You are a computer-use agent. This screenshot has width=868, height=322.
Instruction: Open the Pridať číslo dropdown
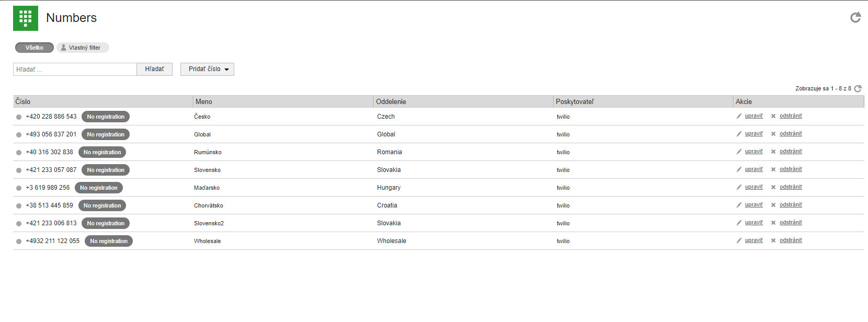pyautogui.click(x=207, y=69)
